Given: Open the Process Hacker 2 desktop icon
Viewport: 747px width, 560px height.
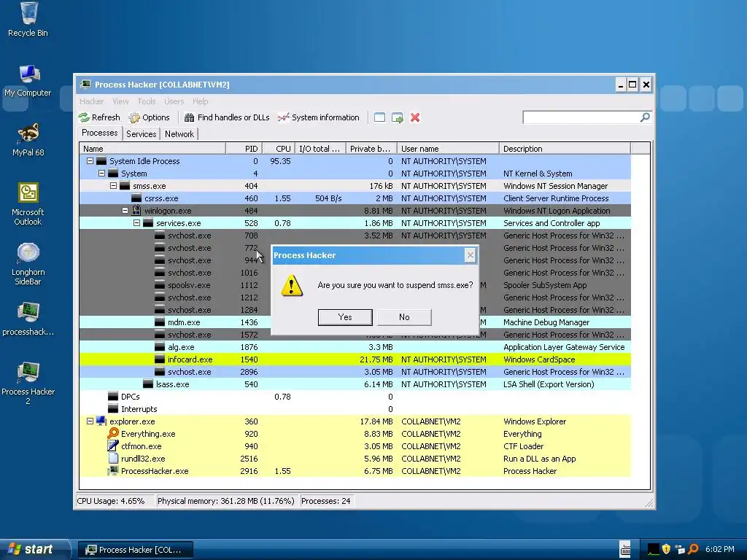Looking at the screenshot, I should point(28,384).
